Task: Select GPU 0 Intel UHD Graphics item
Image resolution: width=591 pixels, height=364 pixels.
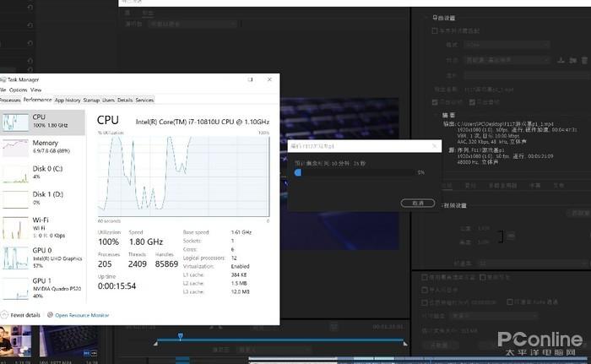Action: coord(42,258)
